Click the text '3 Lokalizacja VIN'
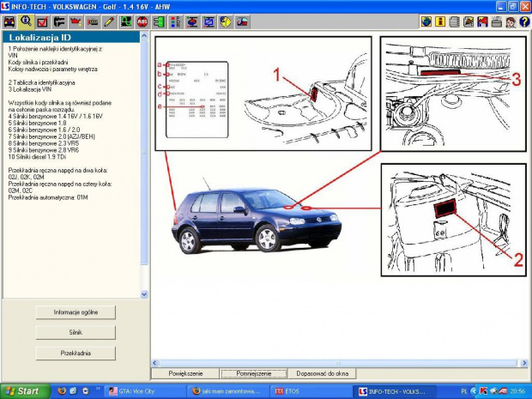Screen dimensions: 532x399 30,89
